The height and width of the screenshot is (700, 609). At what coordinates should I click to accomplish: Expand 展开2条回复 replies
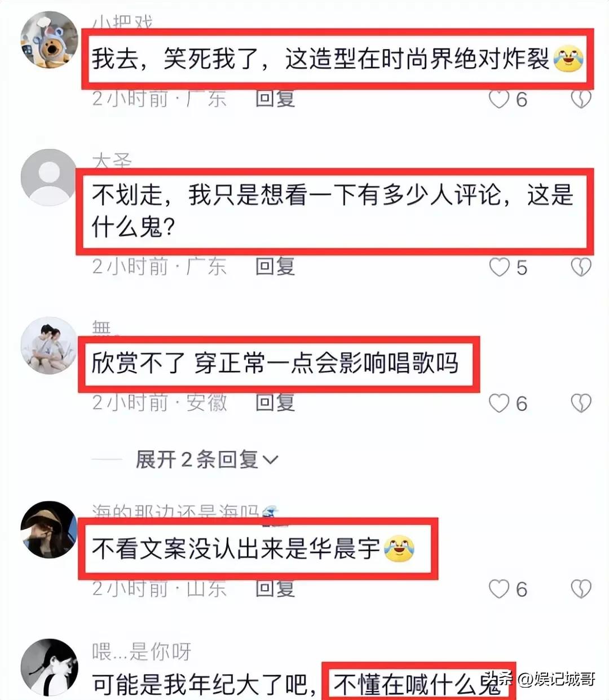tap(207, 460)
